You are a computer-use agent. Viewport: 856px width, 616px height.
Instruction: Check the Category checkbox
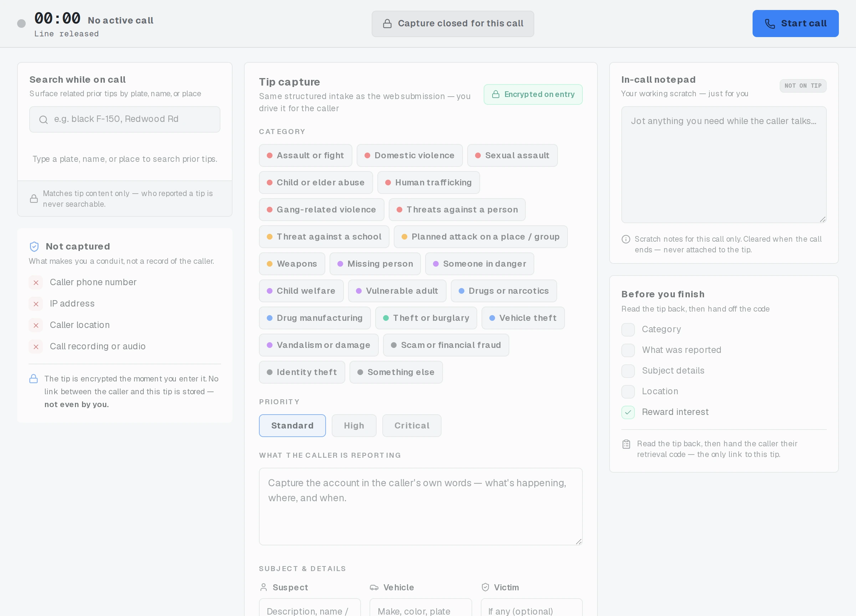(628, 330)
